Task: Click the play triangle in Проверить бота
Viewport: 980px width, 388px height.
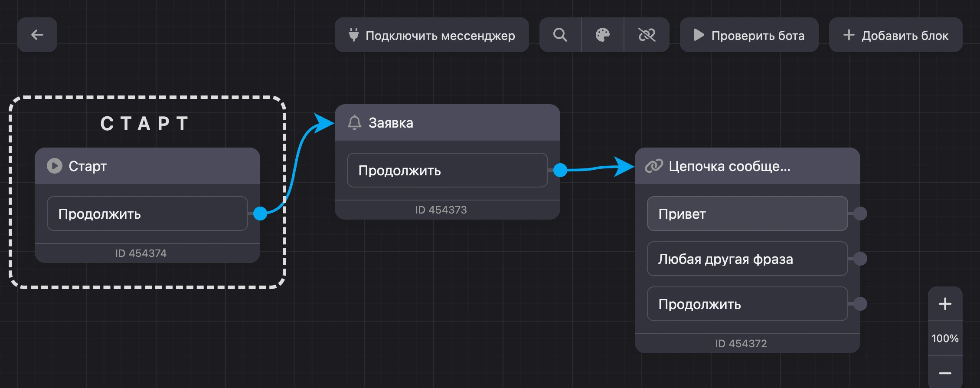Action: coord(699,35)
